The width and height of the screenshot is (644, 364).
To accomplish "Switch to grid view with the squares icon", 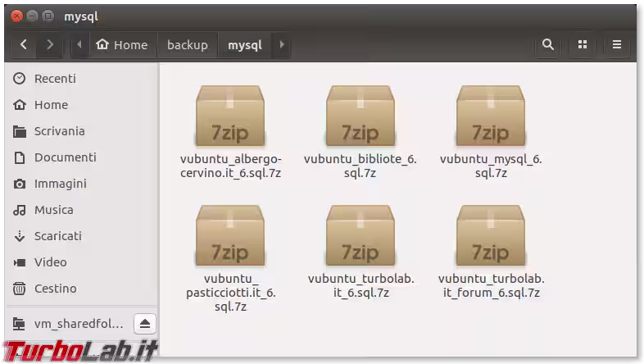I will point(583,44).
